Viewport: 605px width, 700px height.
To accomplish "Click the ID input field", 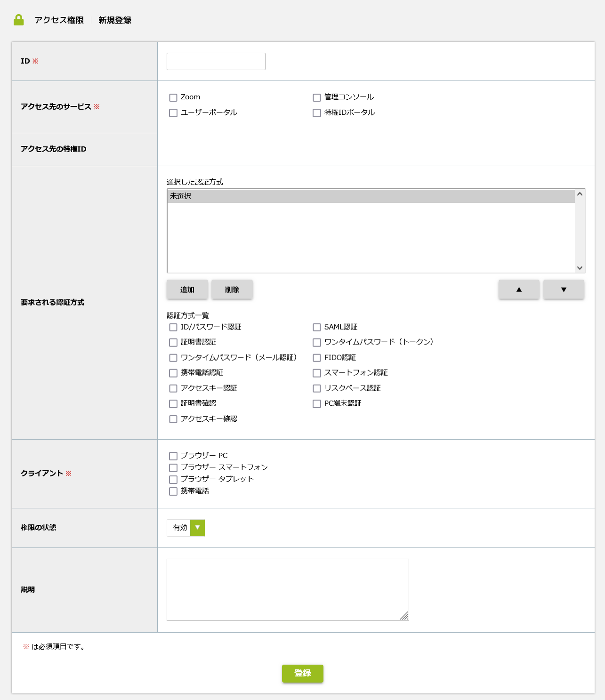I will 216,61.
